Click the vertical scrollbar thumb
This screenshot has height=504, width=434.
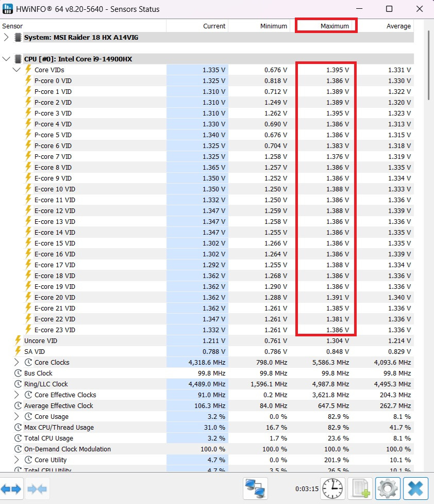click(x=429, y=65)
